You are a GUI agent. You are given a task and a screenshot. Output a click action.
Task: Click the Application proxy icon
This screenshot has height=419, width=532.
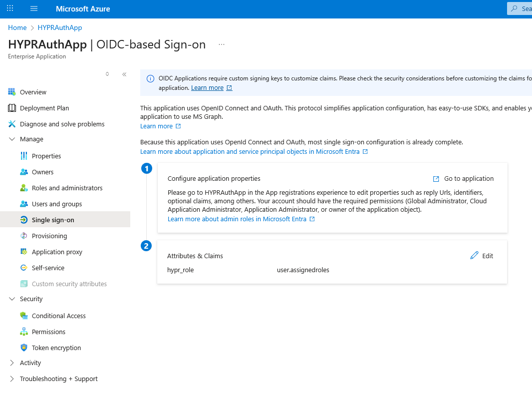point(24,252)
